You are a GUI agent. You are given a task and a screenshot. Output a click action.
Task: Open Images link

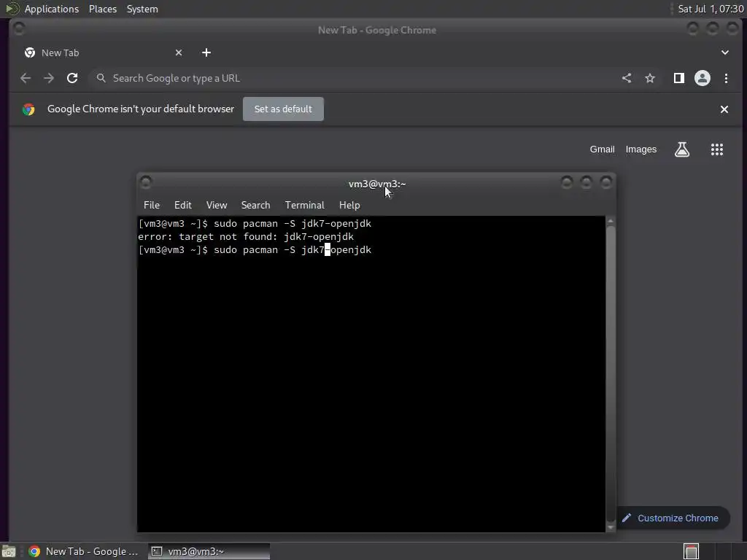[640, 149]
